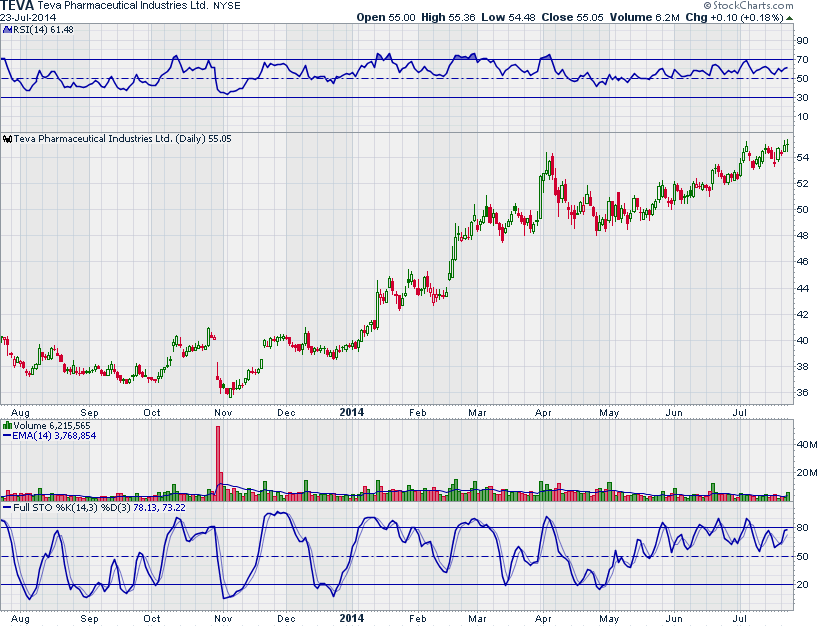Click the Close 55.05 value in header
The height and width of the screenshot is (626, 817).
pyautogui.click(x=574, y=17)
